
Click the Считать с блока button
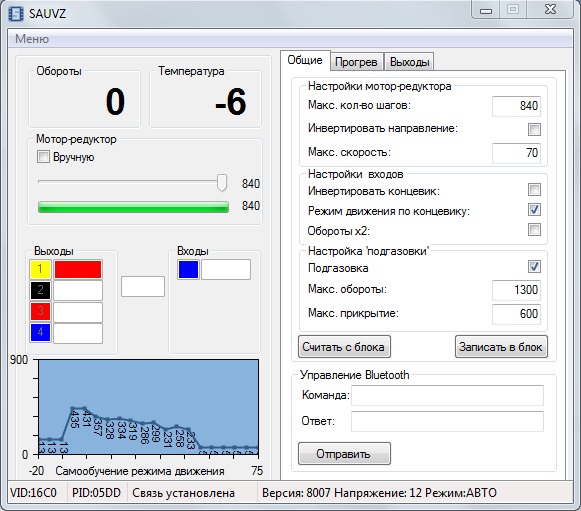click(x=344, y=347)
